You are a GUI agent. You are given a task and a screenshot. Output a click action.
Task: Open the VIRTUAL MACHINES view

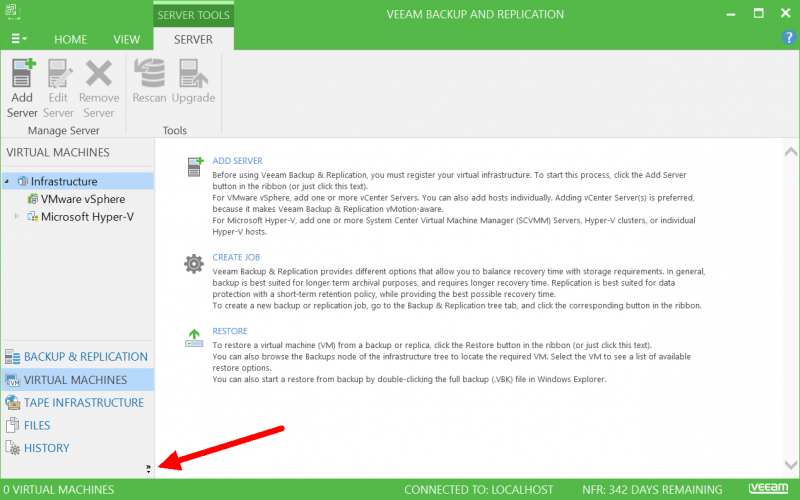(x=78, y=380)
